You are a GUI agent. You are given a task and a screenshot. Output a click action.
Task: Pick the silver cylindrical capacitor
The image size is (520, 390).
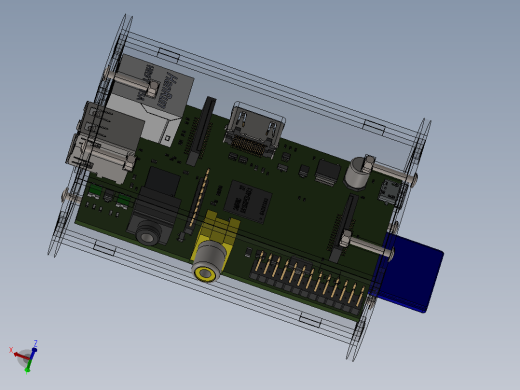[x=356, y=173]
